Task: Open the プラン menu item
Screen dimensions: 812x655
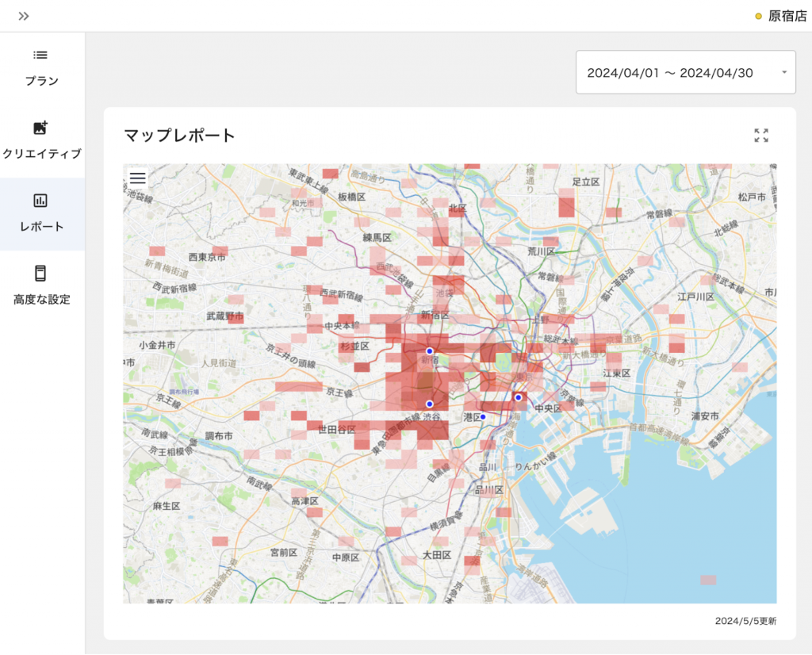Action: (42, 68)
